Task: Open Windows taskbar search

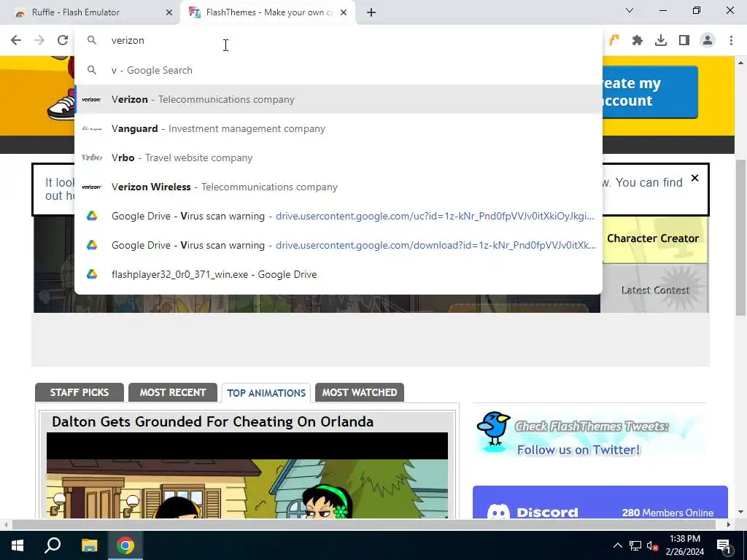Action: tap(53, 545)
